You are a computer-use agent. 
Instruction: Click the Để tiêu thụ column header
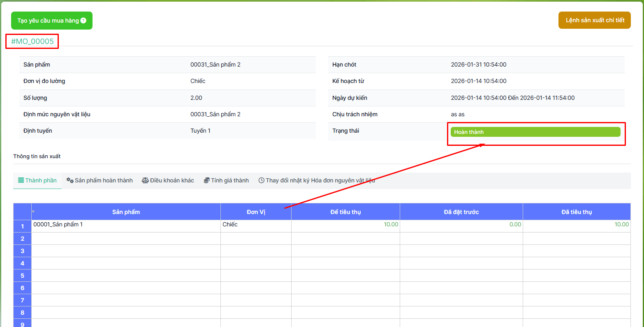(345, 212)
